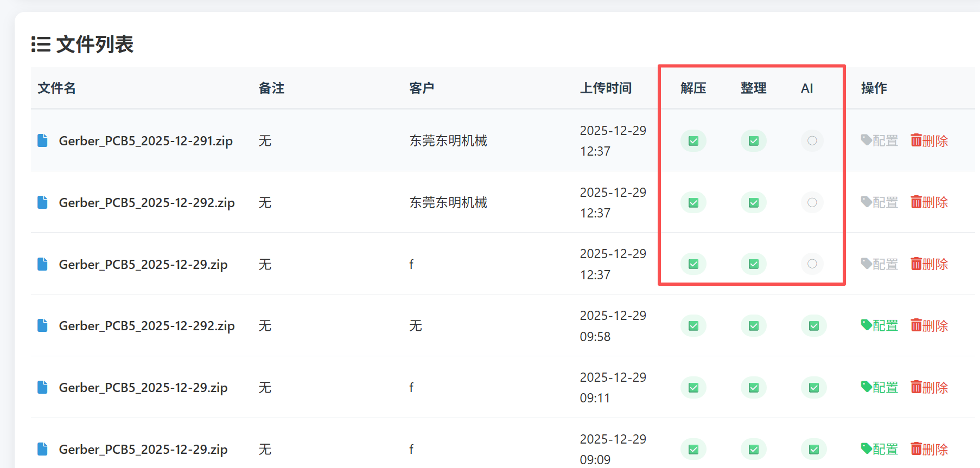Image resolution: width=980 pixels, height=468 pixels.
Task: Click the 备注 column header
Action: pos(271,88)
